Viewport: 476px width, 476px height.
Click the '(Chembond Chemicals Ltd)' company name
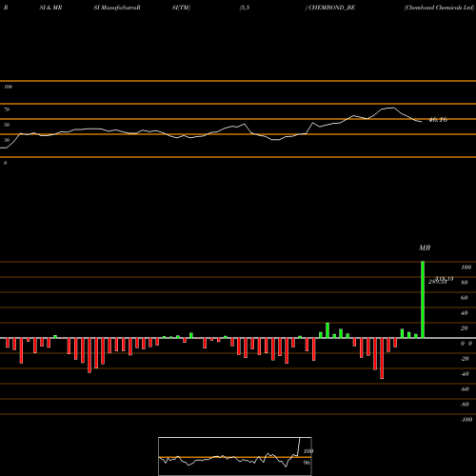click(439, 8)
